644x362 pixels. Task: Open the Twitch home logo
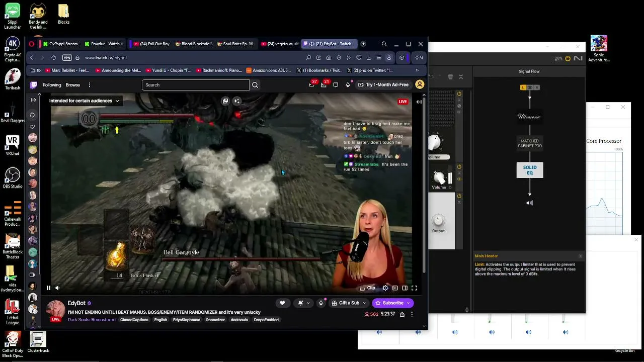click(33, 85)
